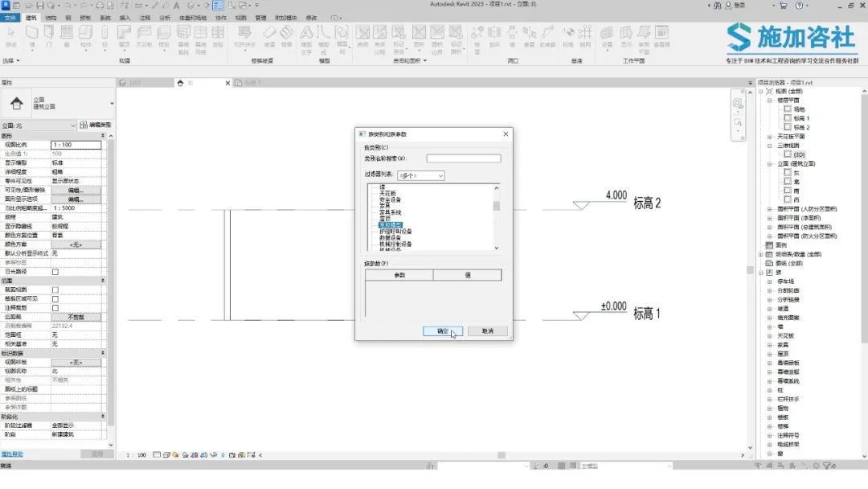Select the Column tool in the ribbon
The height and width of the screenshot is (489, 868).
(x=104, y=36)
